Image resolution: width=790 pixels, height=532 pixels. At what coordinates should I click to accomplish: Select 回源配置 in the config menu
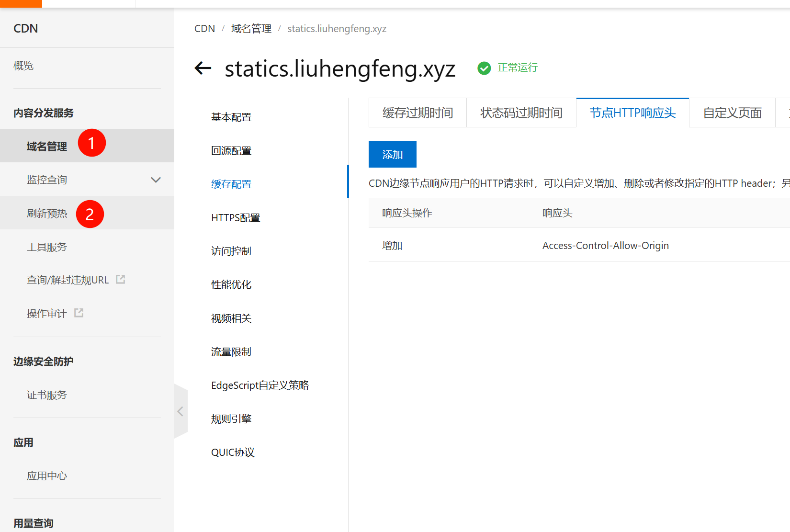point(231,151)
